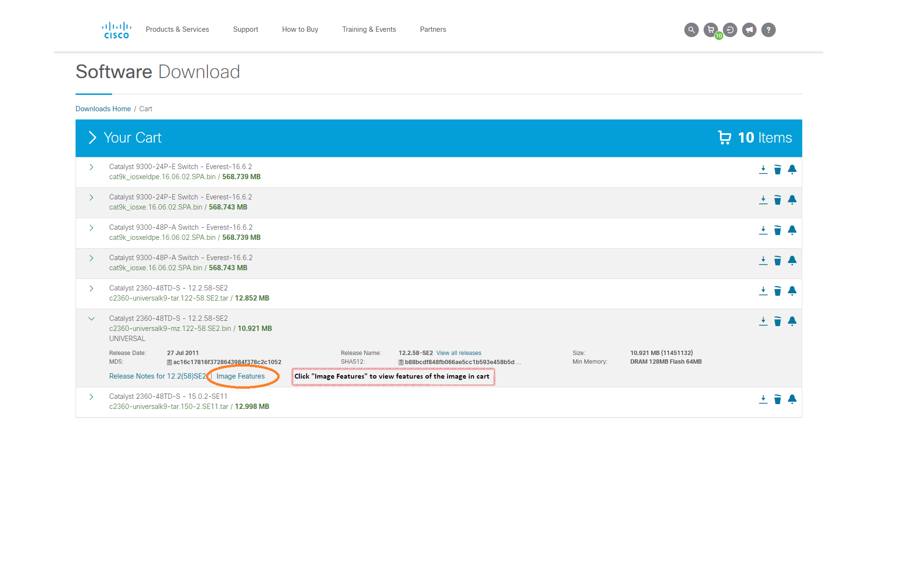This screenshot has height=578, width=924.
Task: Open the search icon in header
Action: 691,30
